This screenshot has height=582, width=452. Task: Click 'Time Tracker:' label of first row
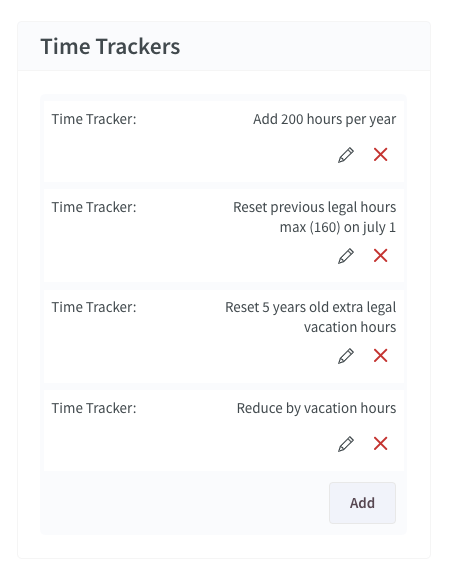[94, 120]
